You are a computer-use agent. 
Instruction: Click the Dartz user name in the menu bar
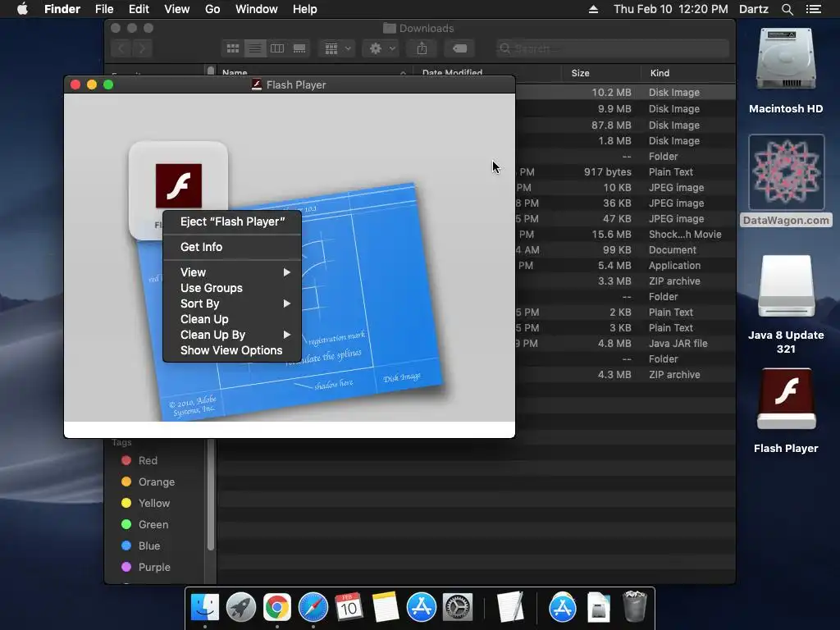coord(753,9)
